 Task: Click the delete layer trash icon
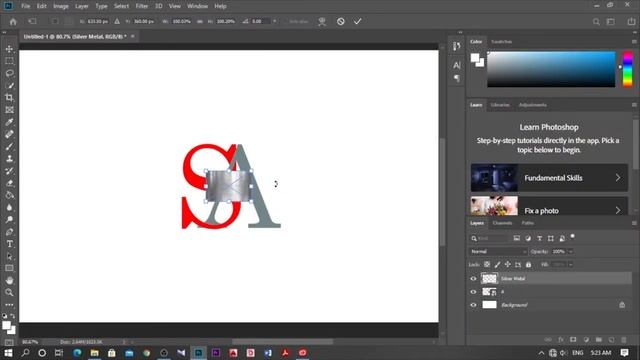point(624,340)
